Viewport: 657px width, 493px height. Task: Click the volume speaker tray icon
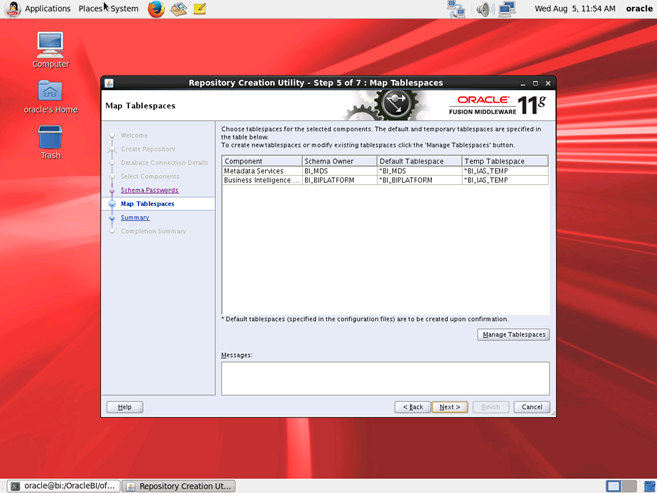tap(484, 9)
